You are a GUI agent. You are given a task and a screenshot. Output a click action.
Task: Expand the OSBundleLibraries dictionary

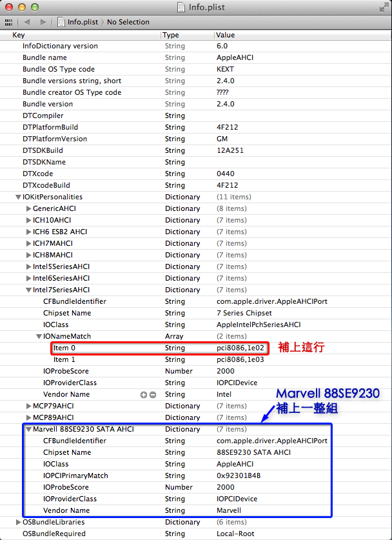18,522
